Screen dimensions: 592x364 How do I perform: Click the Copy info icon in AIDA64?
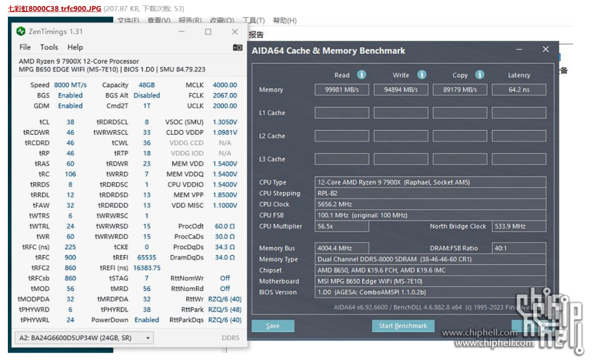tap(480, 75)
